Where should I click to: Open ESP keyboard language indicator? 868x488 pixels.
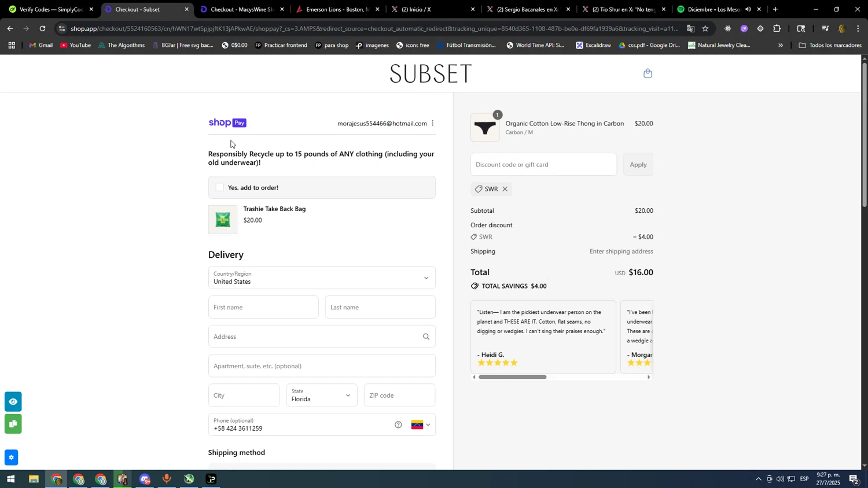pos(804,479)
